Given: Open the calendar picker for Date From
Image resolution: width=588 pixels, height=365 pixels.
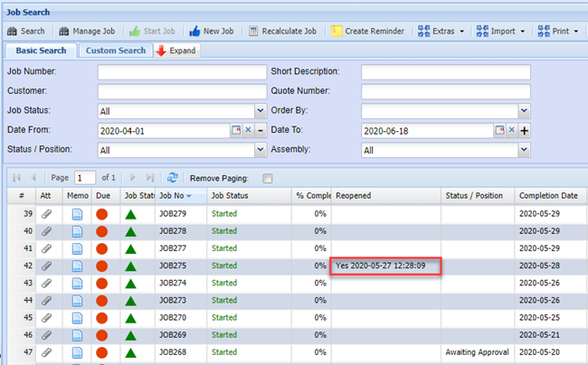Looking at the screenshot, I should pyautogui.click(x=237, y=130).
